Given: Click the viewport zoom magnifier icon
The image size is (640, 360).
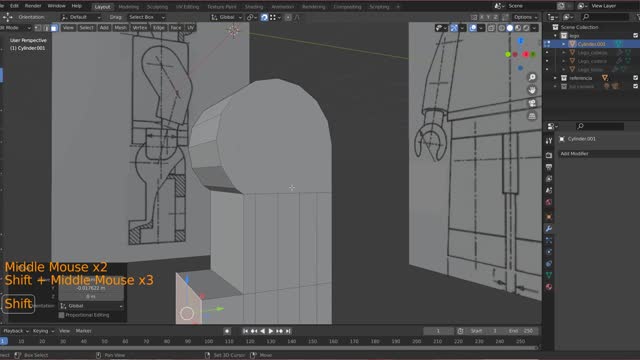Looking at the screenshot, I should click(532, 78).
